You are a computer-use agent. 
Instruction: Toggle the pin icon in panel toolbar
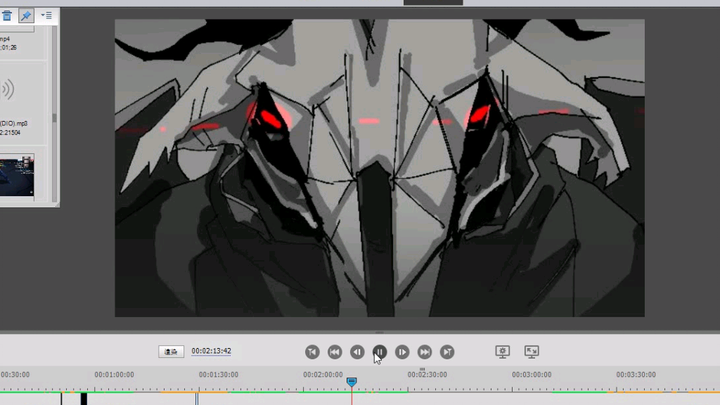point(26,16)
